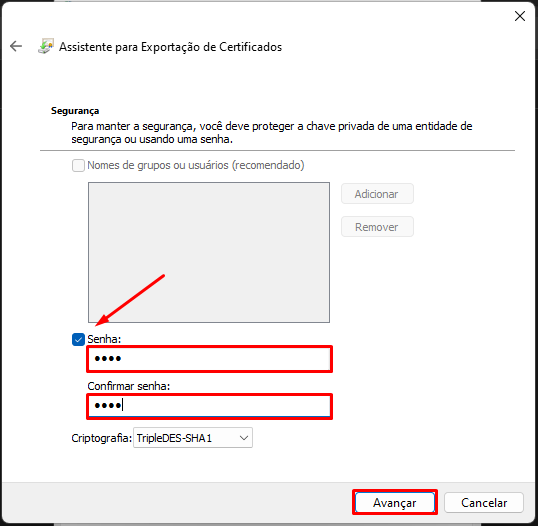Click the Cancelar button
This screenshot has height=526, width=538.
[484, 503]
